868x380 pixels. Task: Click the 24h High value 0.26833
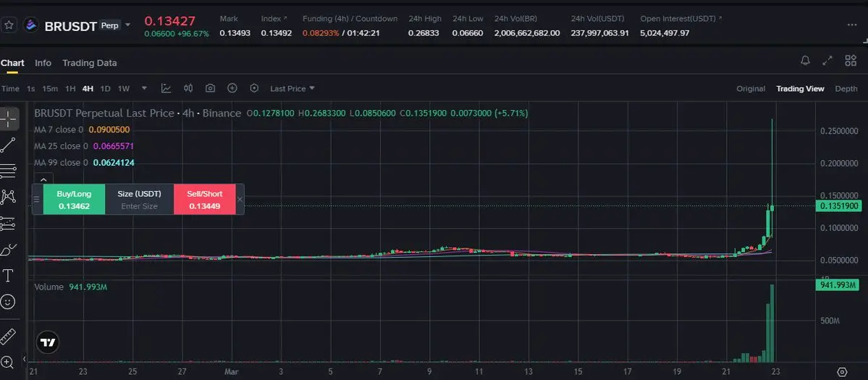click(424, 33)
